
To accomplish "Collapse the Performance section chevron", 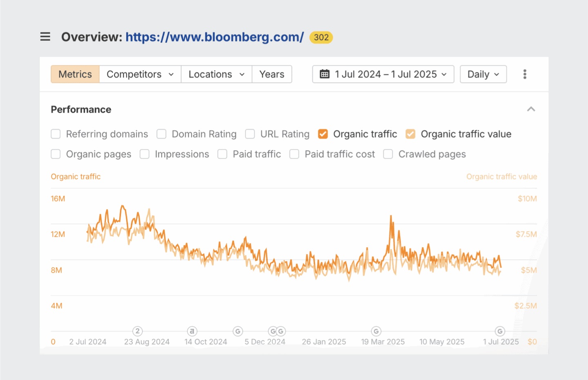I will (x=531, y=109).
